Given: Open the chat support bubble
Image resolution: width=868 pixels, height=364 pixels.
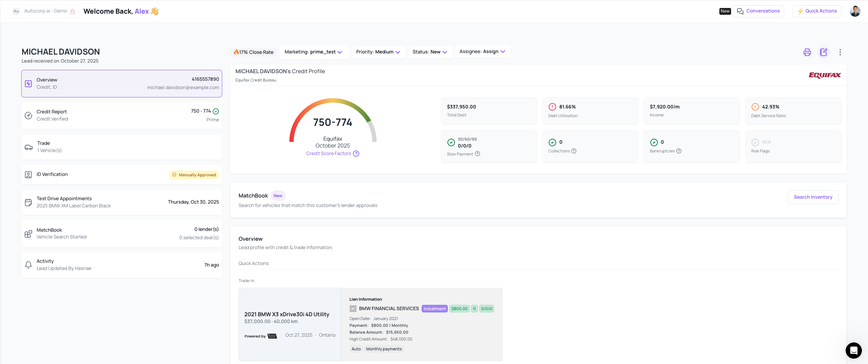Looking at the screenshot, I should coord(854,351).
